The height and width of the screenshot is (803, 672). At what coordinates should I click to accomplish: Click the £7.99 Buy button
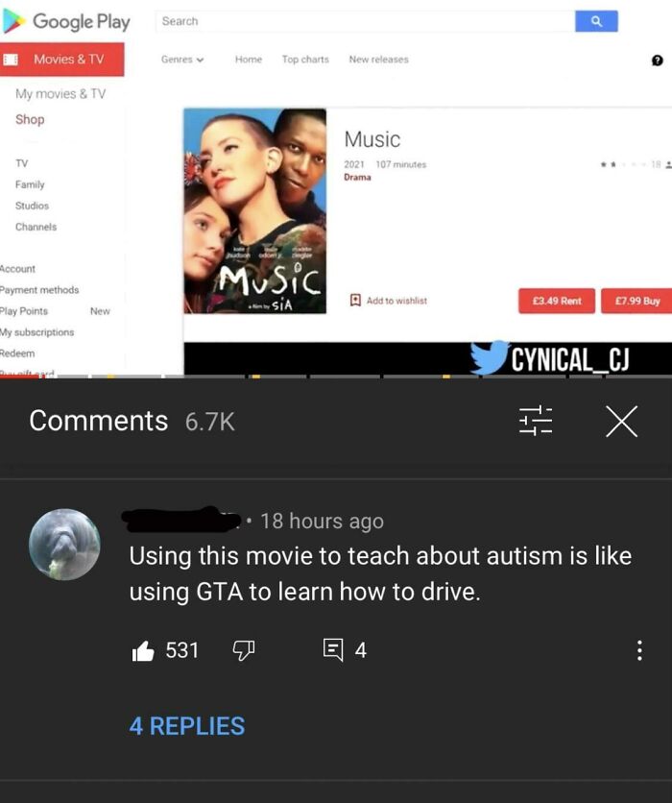[636, 302]
